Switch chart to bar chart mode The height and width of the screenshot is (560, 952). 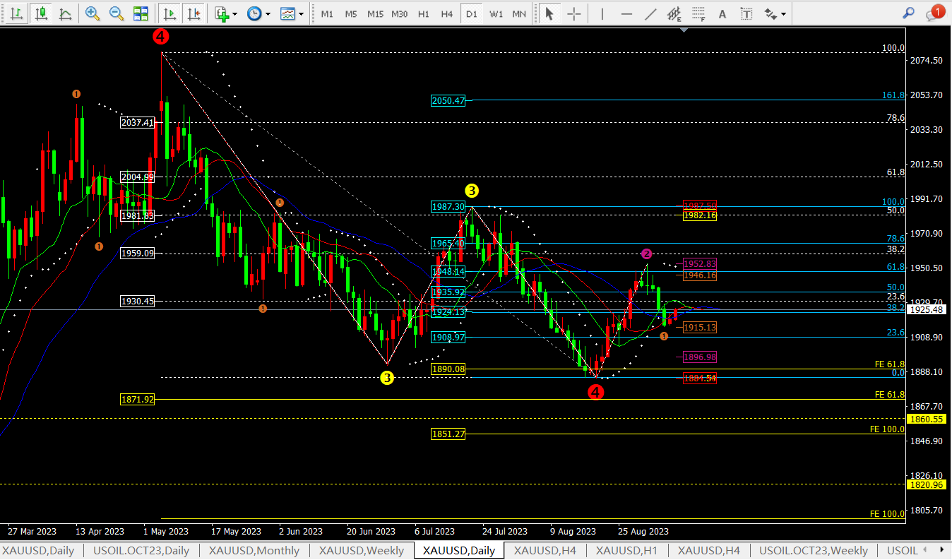[16, 13]
